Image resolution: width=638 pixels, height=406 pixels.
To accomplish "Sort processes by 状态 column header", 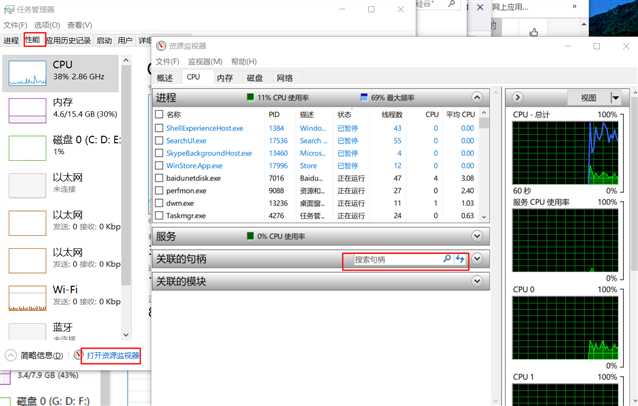I will tap(344, 114).
